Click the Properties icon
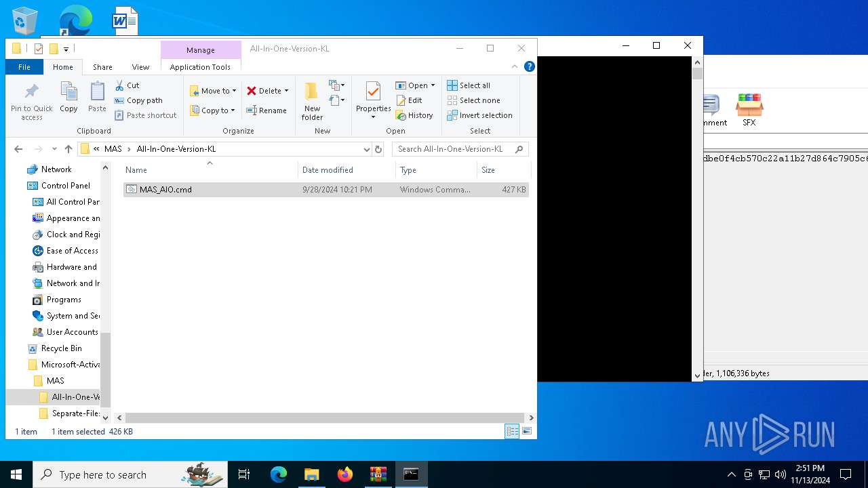Viewport: 868px width, 488px height. tap(373, 93)
